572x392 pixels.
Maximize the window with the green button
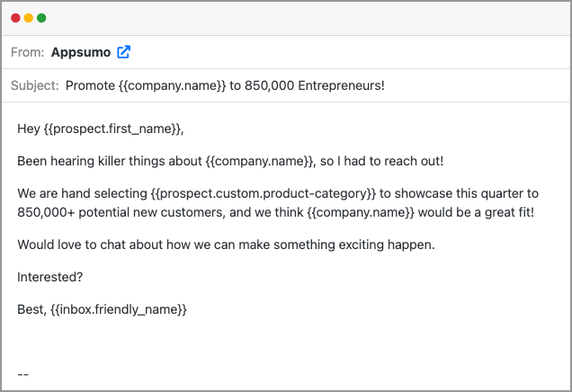pos(41,18)
